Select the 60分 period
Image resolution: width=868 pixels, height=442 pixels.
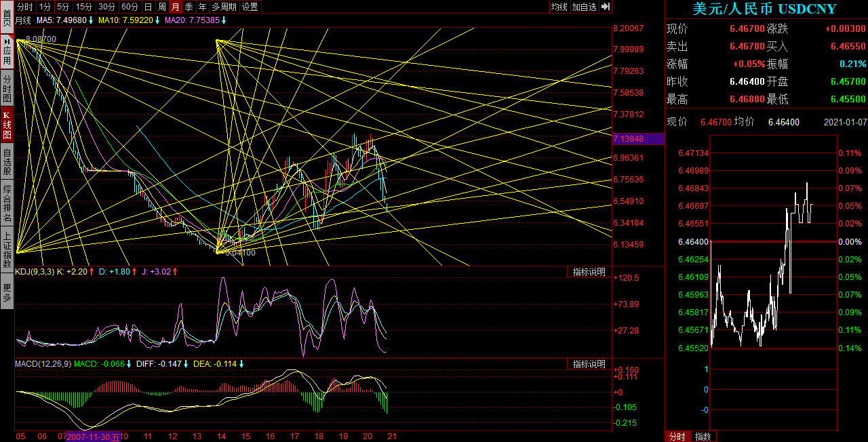(130, 7)
